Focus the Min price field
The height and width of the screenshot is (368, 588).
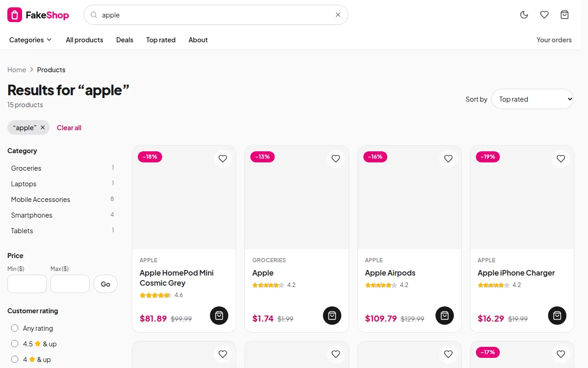coord(27,284)
